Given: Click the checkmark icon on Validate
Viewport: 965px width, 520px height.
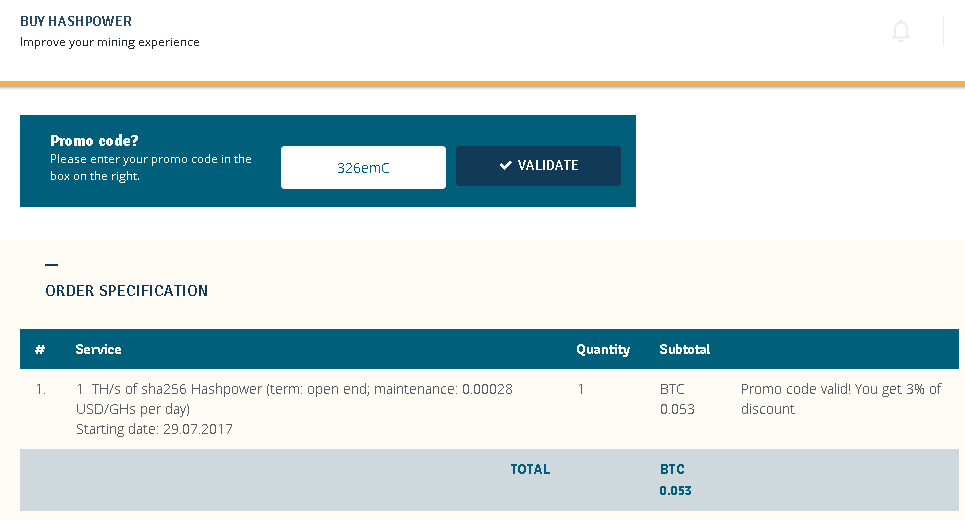Looking at the screenshot, I should 506,166.
